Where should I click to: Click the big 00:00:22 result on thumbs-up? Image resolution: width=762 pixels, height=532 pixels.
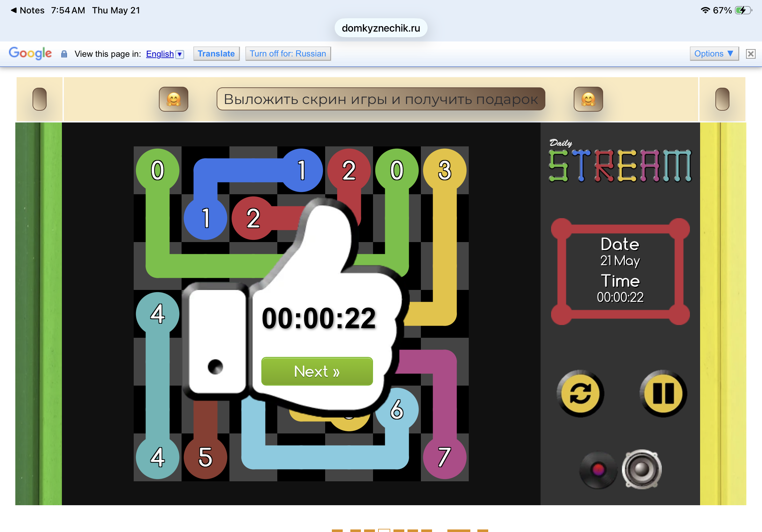tap(318, 318)
